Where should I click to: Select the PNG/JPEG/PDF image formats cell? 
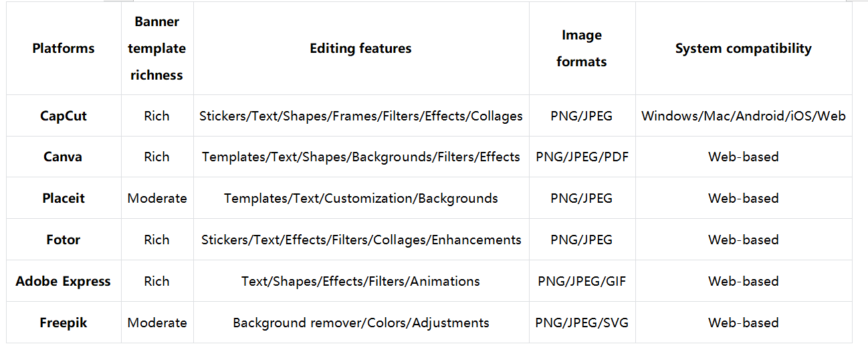pos(582,157)
